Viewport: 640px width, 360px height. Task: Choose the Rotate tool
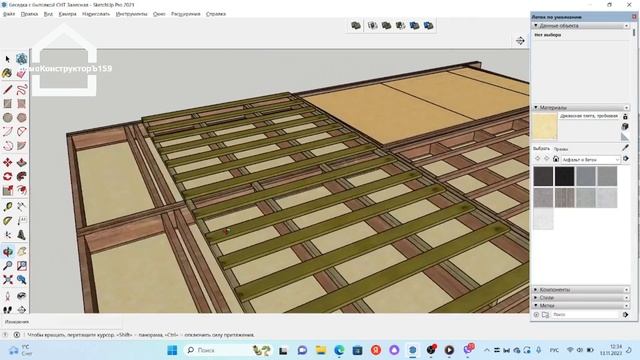click(7, 176)
